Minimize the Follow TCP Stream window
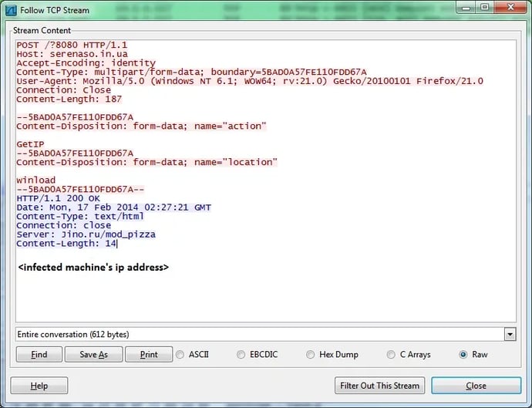 (465, 8)
